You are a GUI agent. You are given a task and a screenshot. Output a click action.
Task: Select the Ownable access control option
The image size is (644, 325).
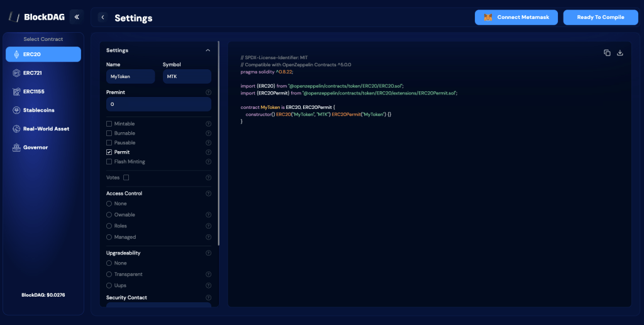109,215
